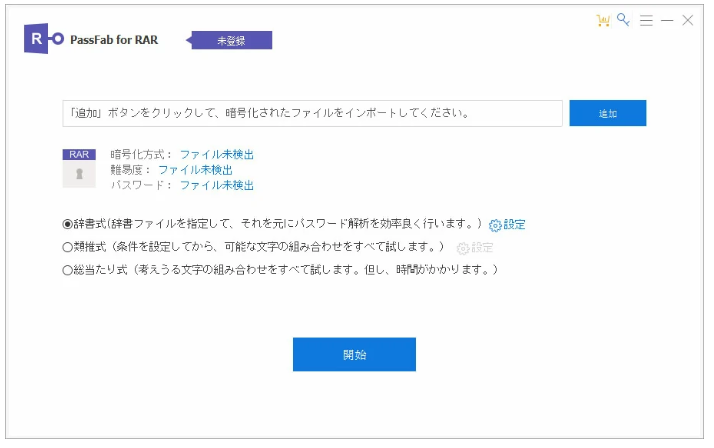Open the shopping cart purchase icon
The width and height of the screenshot is (714, 448).
603,20
